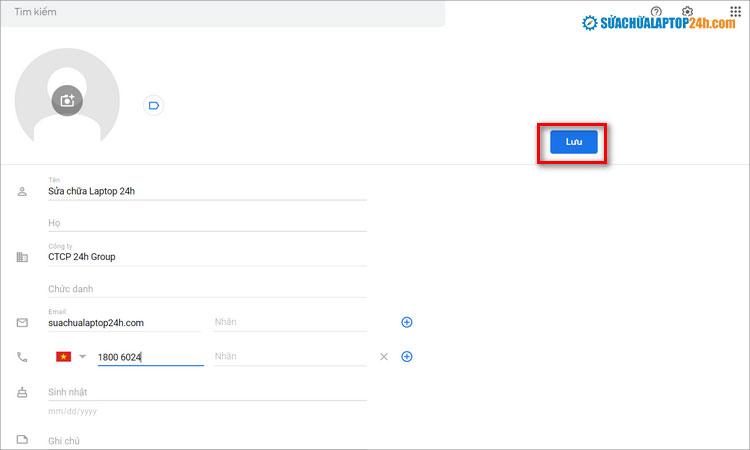
Task: Click the Sinh nhật birthday field
Action: (x=207, y=392)
